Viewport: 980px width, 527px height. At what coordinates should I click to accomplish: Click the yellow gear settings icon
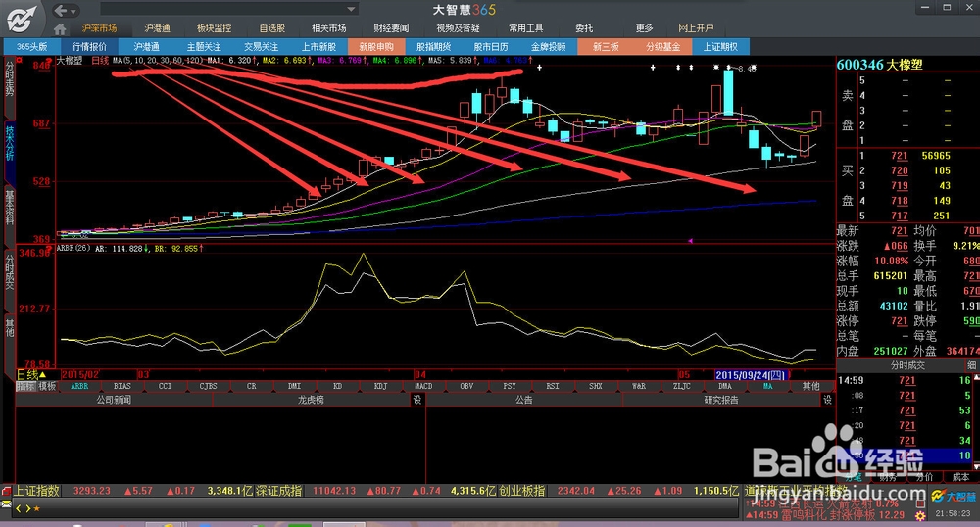(920, 516)
